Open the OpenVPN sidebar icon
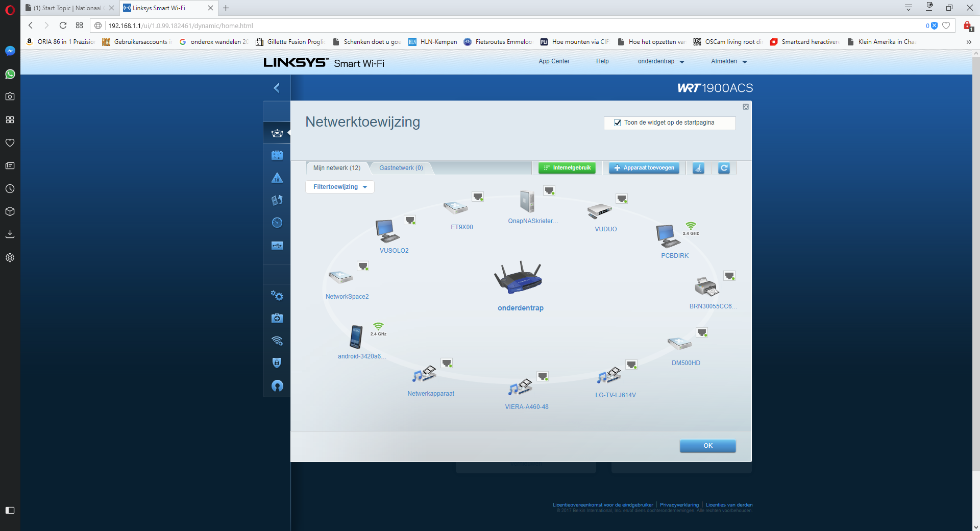Image resolution: width=980 pixels, height=531 pixels. tap(277, 385)
